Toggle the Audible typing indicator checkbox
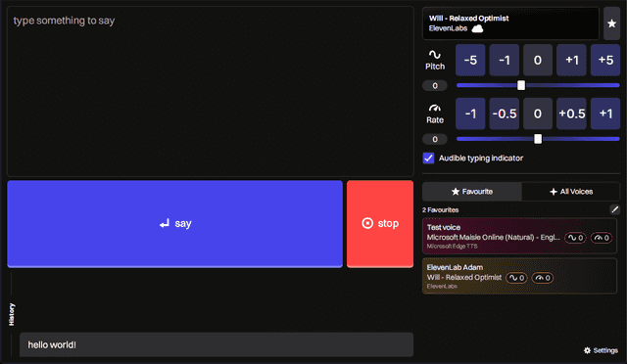Viewport: 627px width, 364px height. point(428,158)
